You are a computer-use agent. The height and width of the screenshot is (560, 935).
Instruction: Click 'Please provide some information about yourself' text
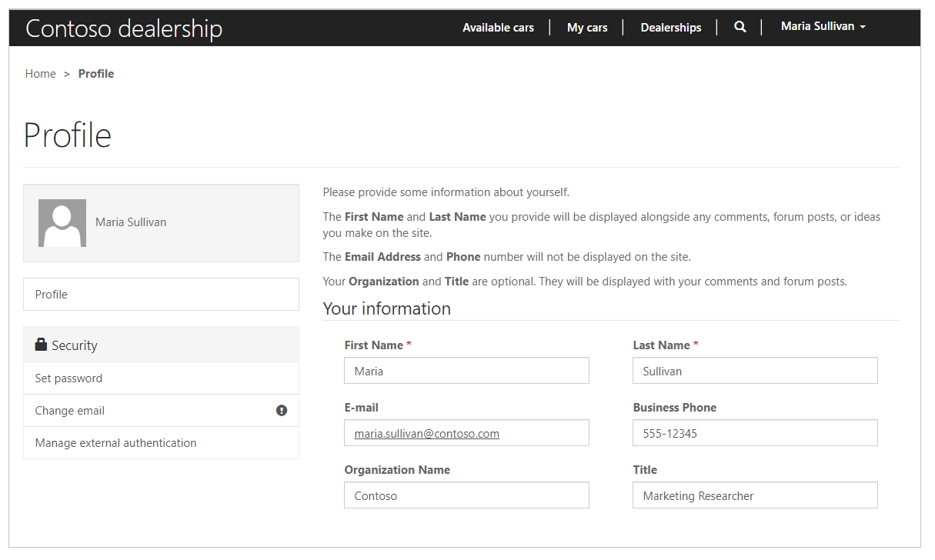(x=446, y=192)
